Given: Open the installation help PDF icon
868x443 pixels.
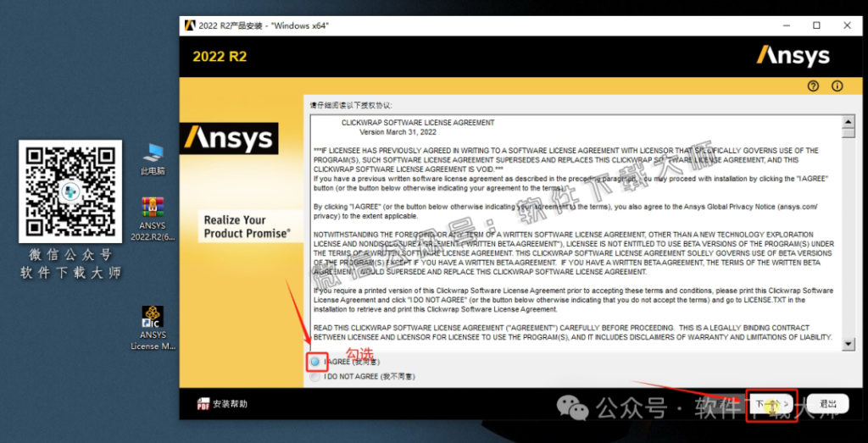Looking at the screenshot, I should (203, 404).
